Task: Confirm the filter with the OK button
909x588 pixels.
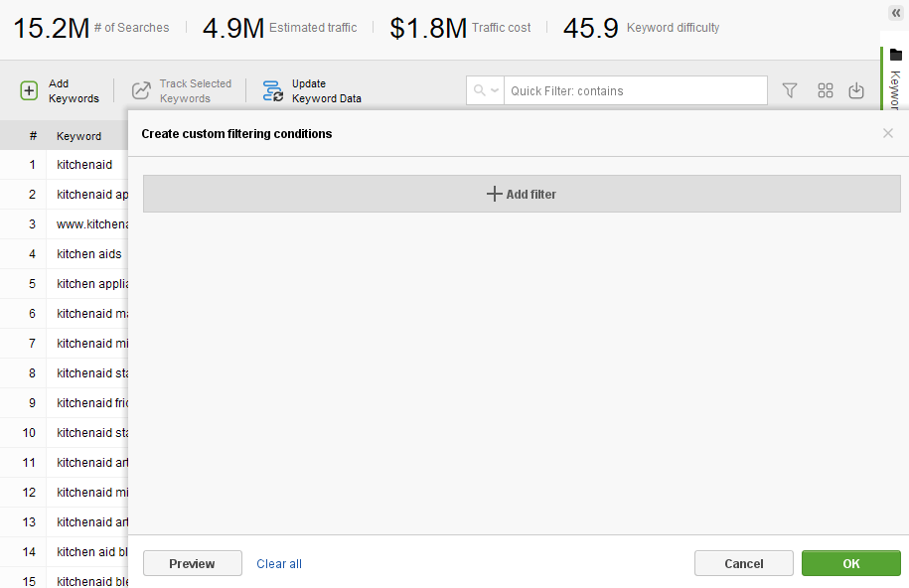Action: pos(851,563)
